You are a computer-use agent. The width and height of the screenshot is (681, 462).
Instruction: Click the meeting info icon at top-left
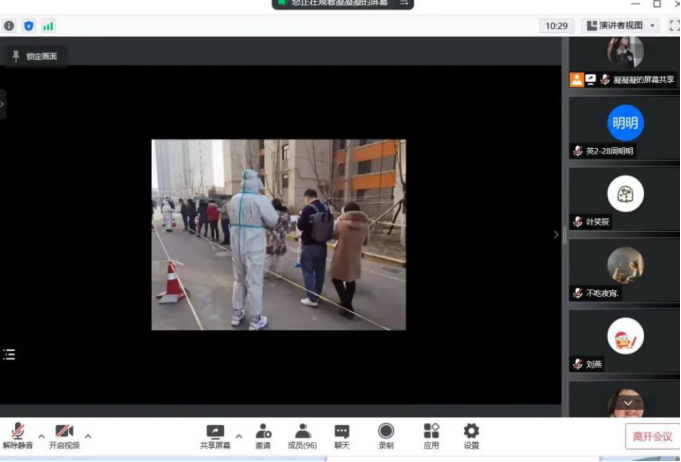pos(9,25)
